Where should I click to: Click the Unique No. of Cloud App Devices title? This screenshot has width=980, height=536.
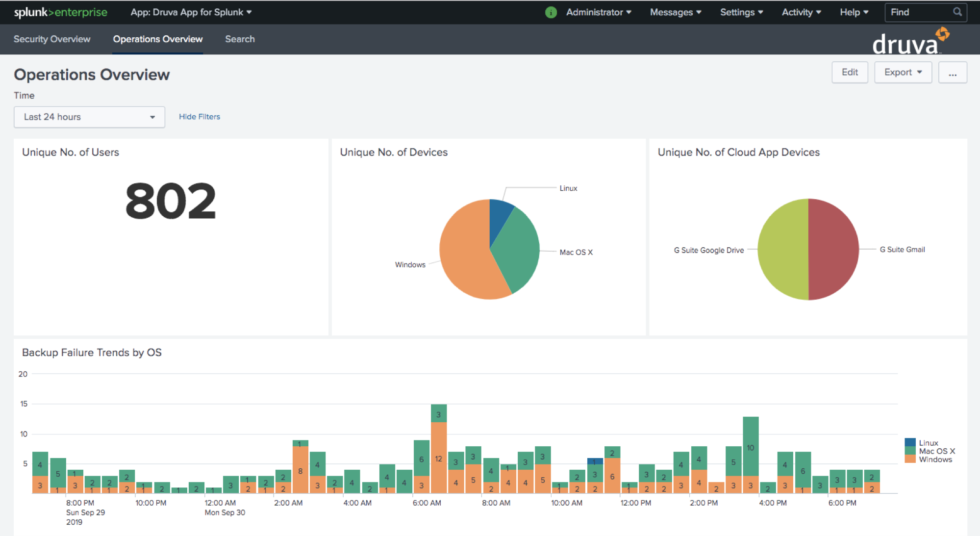pyautogui.click(x=739, y=153)
